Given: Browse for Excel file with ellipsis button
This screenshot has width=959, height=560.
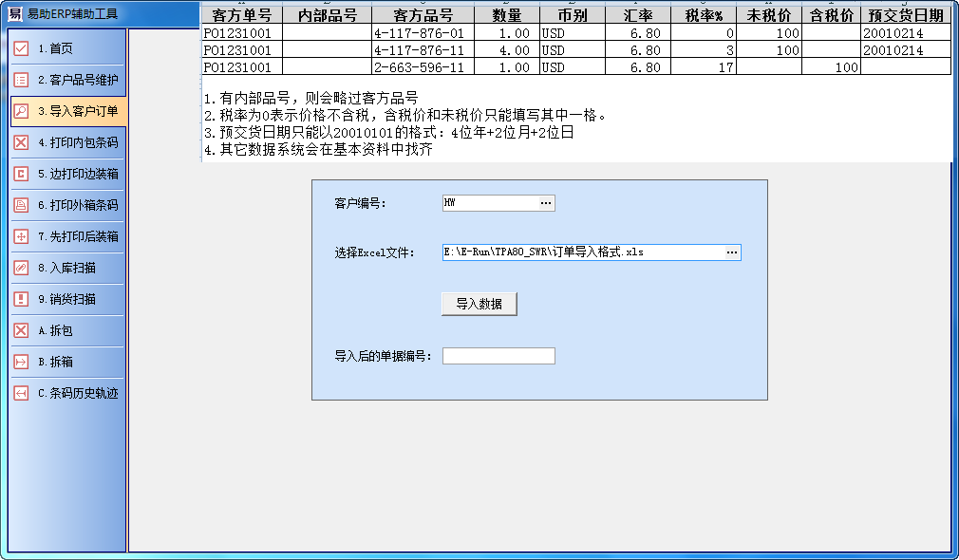Looking at the screenshot, I should point(732,252).
